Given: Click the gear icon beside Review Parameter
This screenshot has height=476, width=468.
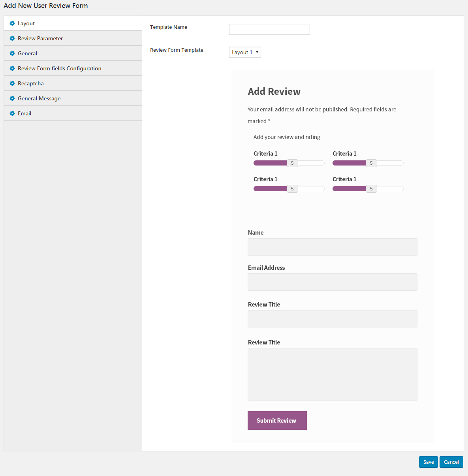Looking at the screenshot, I should 12,38.
